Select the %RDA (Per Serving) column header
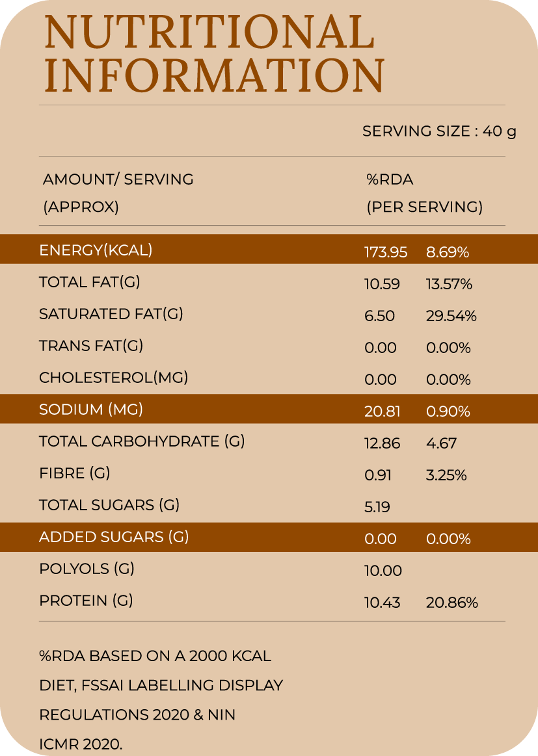Image resolution: width=538 pixels, height=756 pixels. 424,193
